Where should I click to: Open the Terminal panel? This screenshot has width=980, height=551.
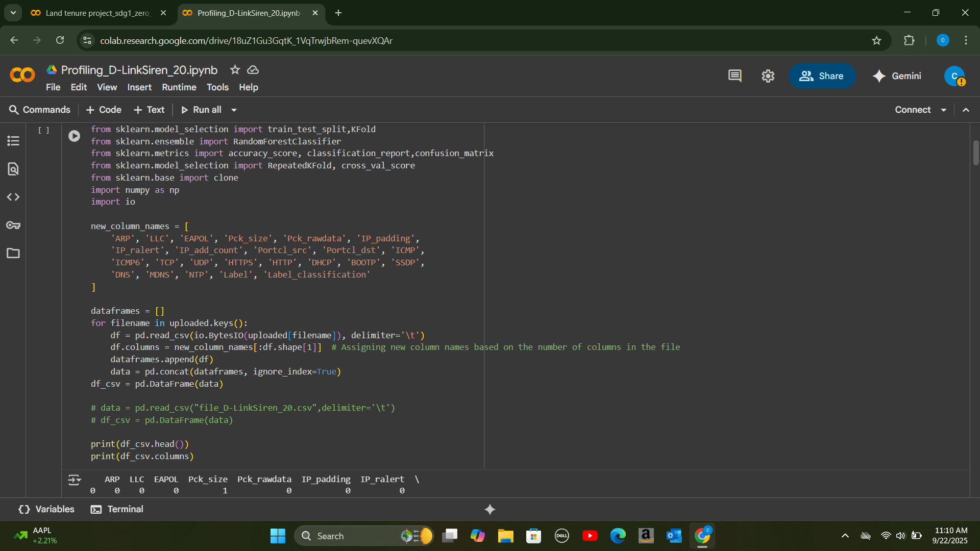[x=117, y=509]
